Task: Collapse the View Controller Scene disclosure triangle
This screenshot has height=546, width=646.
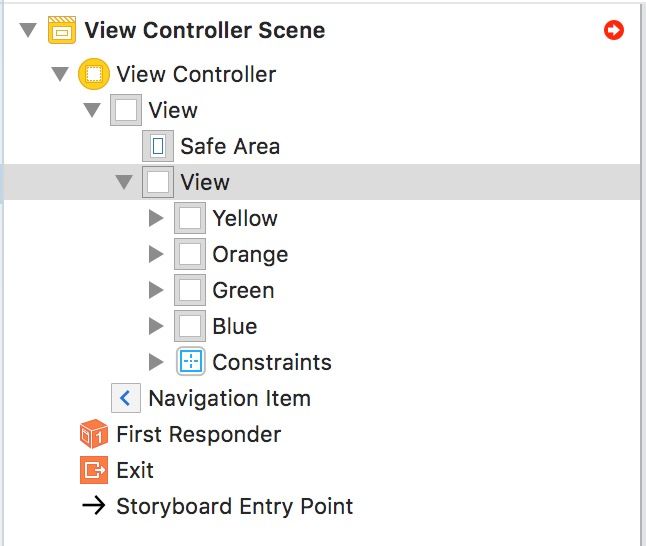Action: pos(28,30)
